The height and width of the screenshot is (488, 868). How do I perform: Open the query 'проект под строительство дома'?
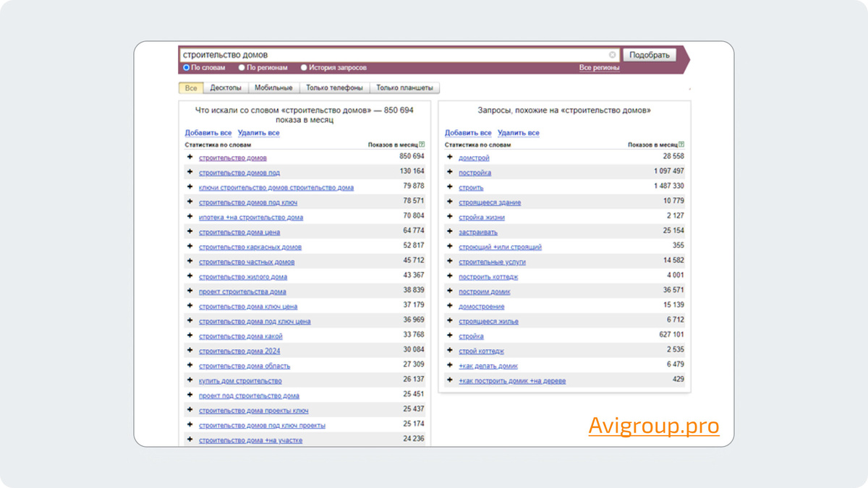tap(249, 395)
